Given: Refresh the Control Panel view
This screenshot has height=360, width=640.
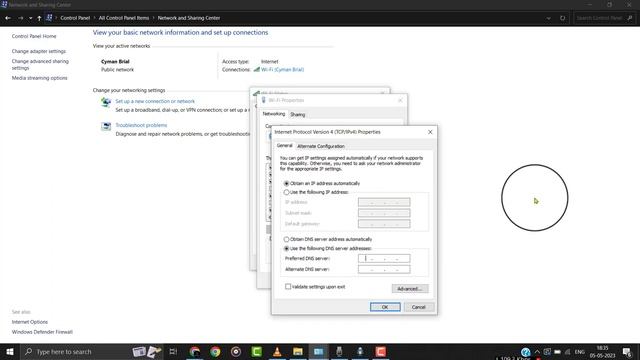Looking at the screenshot, I should [x=562, y=18].
